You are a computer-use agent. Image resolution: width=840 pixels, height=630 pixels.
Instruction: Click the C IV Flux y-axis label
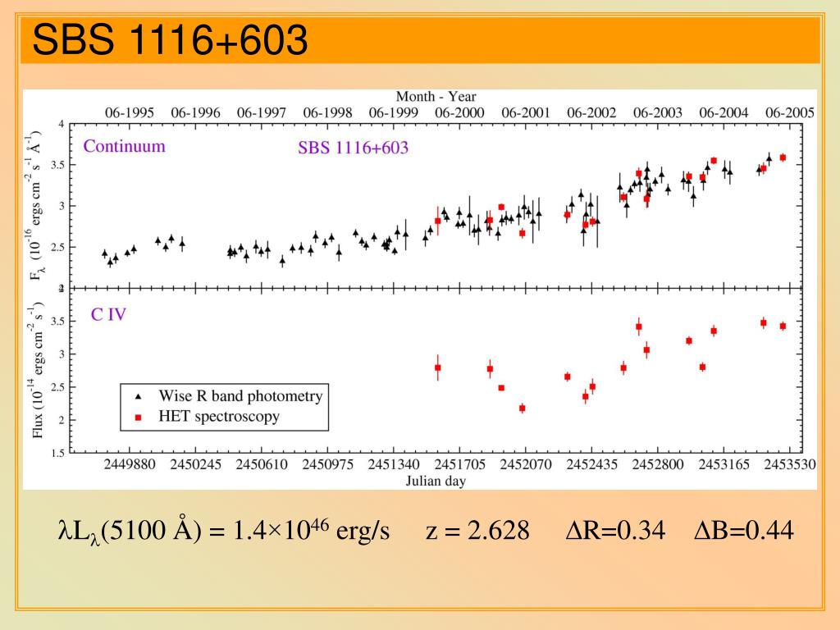pos(36,370)
